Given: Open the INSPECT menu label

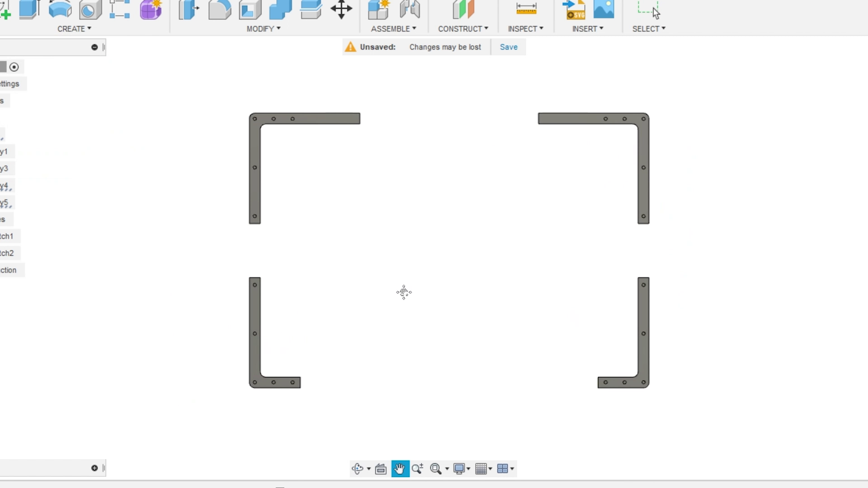Looking at the screenshot, I should (x=525, y=28).
